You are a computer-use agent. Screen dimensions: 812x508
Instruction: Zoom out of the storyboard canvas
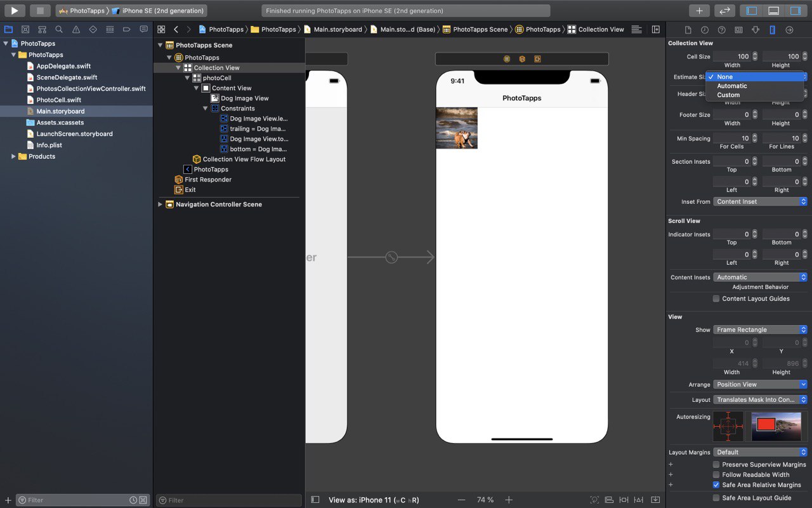(461, 500)
